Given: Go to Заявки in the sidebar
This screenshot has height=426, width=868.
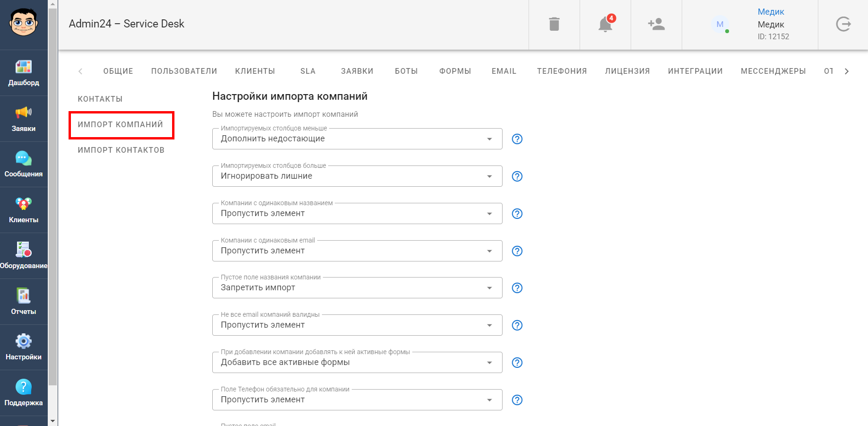Looking at the screenshot, I should click(x=24, y=119).
